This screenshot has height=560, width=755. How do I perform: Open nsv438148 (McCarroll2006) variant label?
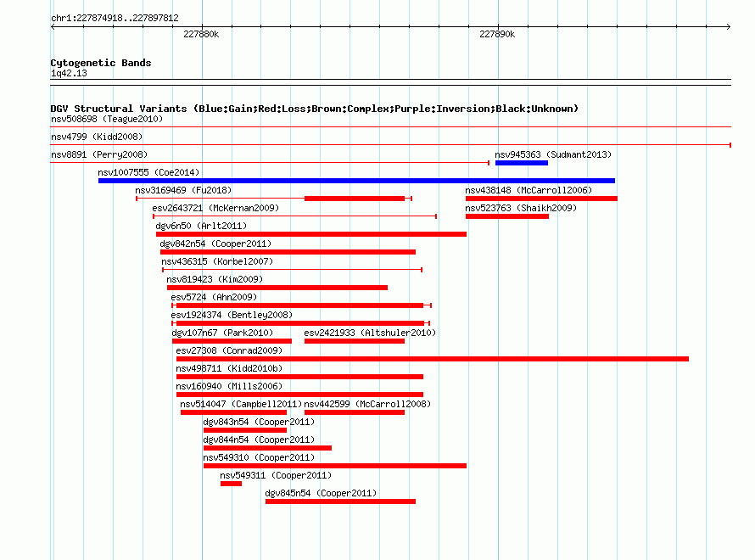(528, 190)
